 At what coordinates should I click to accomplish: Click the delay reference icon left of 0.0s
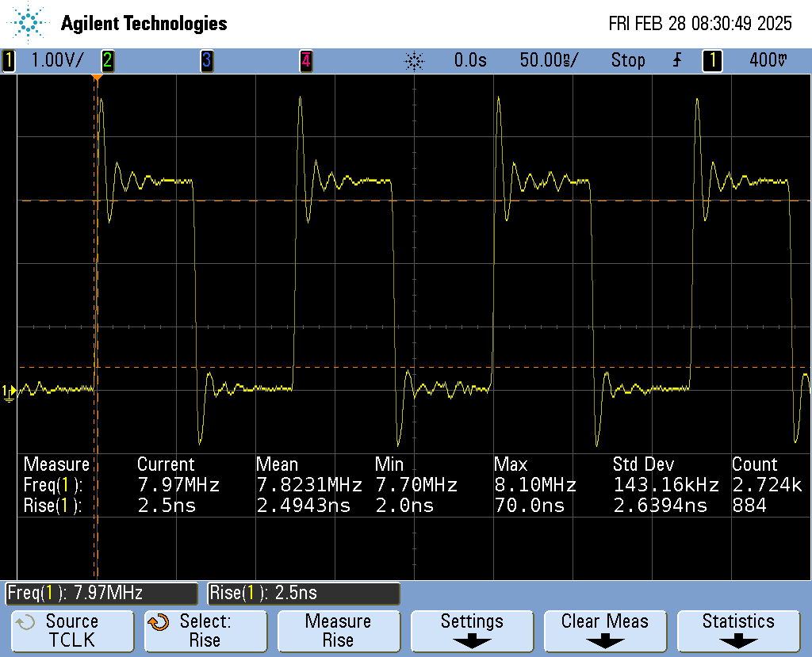click(414, 60)
